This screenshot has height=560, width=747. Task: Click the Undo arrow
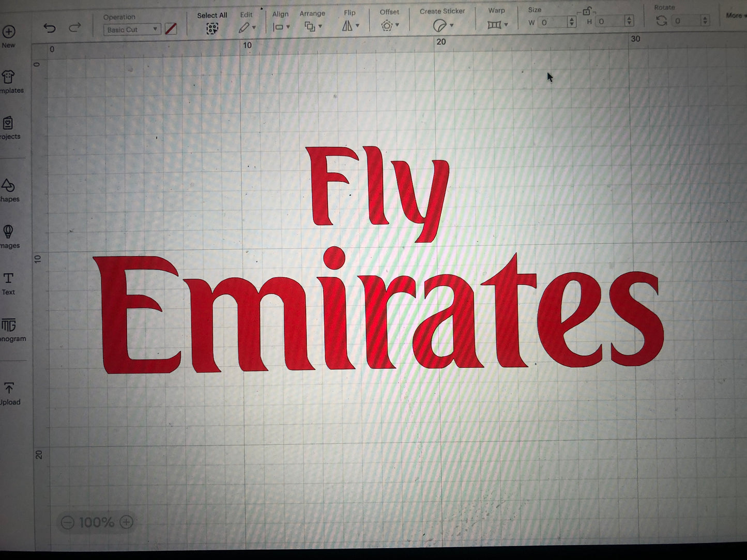click(x=50, y=28)
